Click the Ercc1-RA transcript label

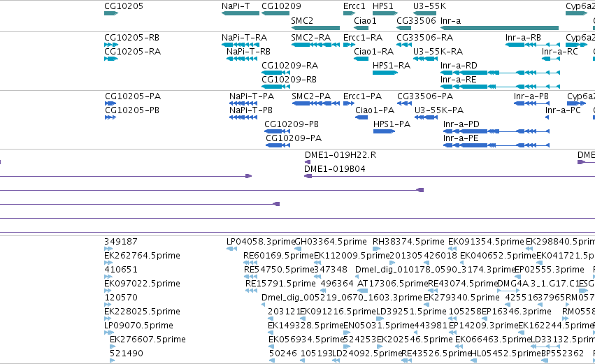(x=363, y=38)
